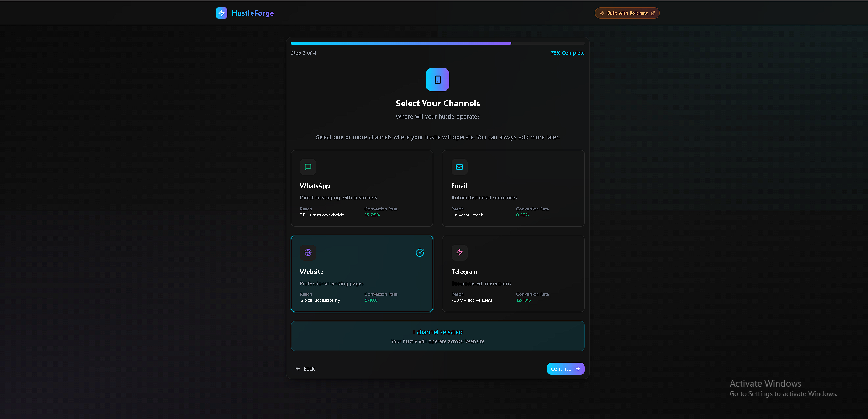
Task: Click 'Automated email sequences' description
Action: (484, 198)
